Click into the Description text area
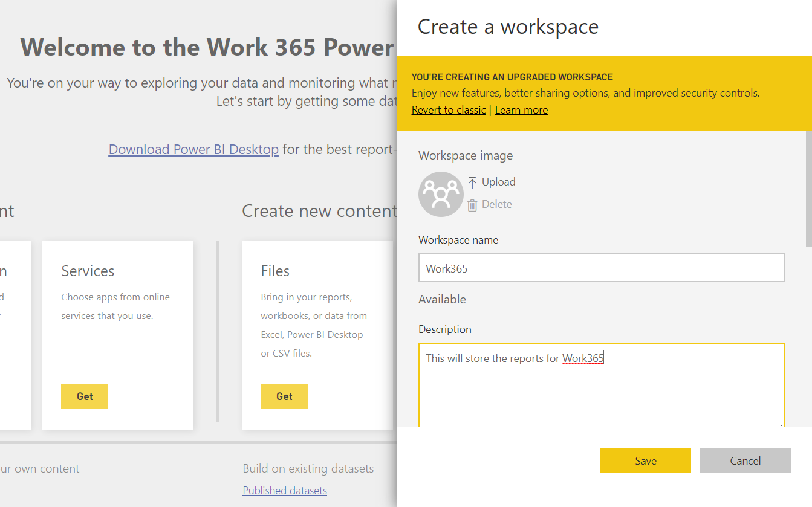Viewport: 812px width, 507px height. 601,386
